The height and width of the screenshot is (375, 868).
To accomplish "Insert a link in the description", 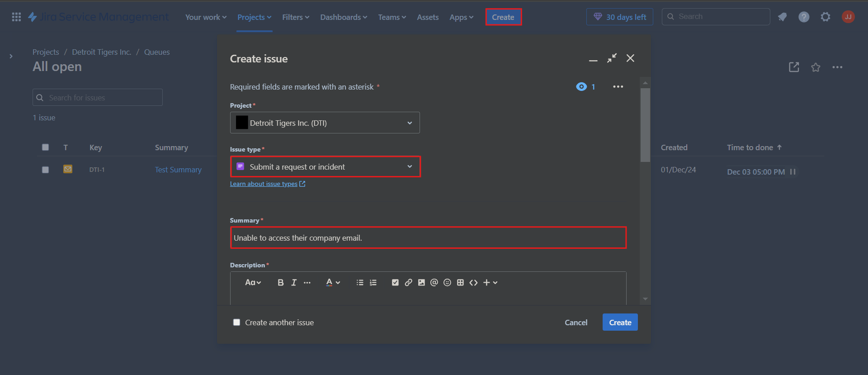I will click(x=408, y=282).
